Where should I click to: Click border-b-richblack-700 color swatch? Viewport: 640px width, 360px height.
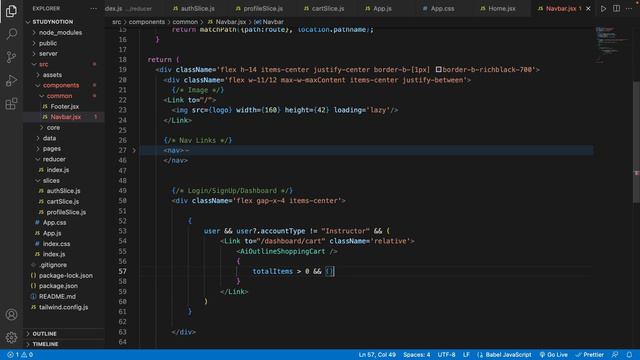438,70
